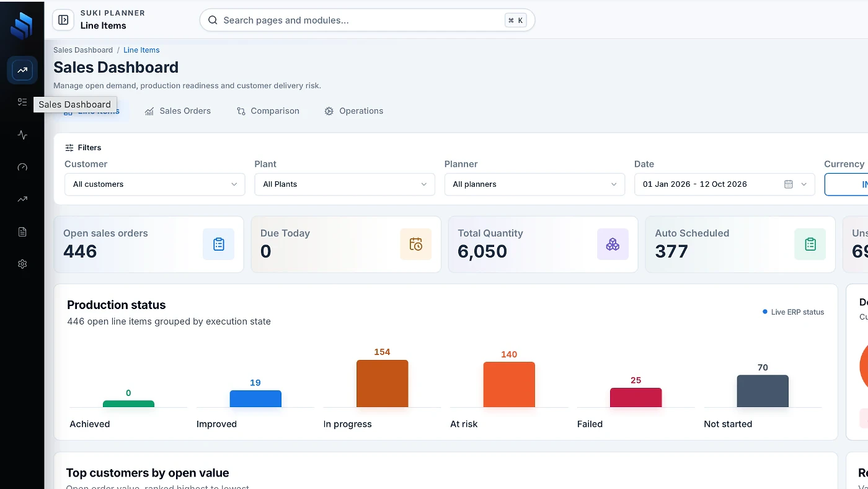Open the All Plants dropdown
Screen dimensions: 868x489
click(x=345, y=184)
